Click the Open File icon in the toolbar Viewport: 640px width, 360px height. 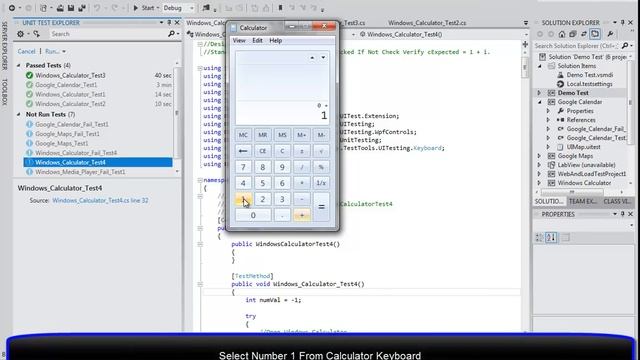click(x=60, y=8)
